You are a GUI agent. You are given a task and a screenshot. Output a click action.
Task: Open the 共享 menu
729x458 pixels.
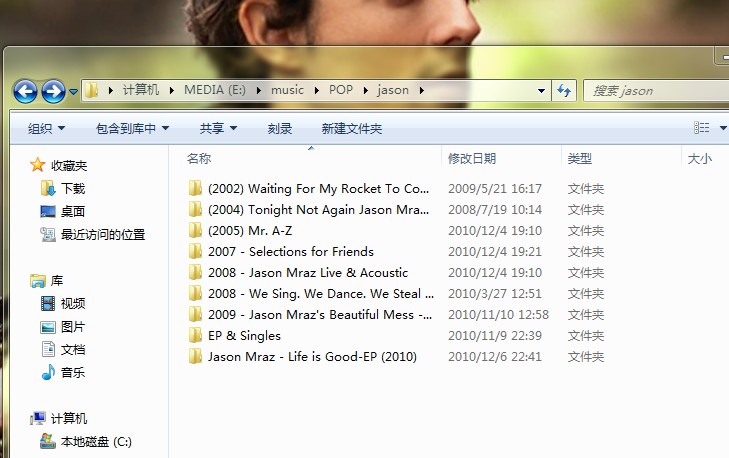(218, 128)
